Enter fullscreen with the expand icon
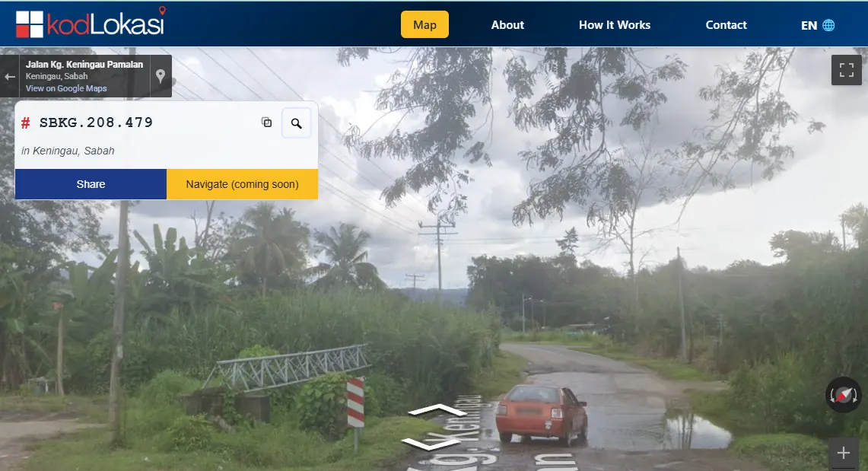 846,68
